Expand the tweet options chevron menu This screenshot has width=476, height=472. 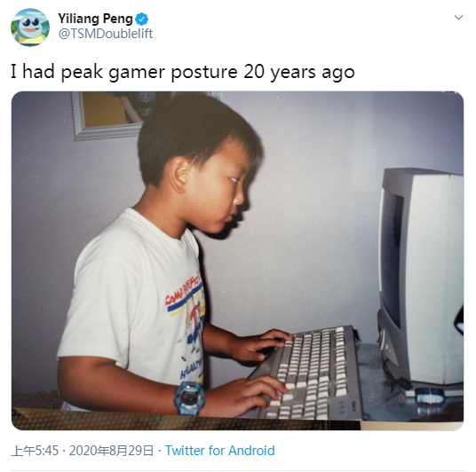[458, 17]
